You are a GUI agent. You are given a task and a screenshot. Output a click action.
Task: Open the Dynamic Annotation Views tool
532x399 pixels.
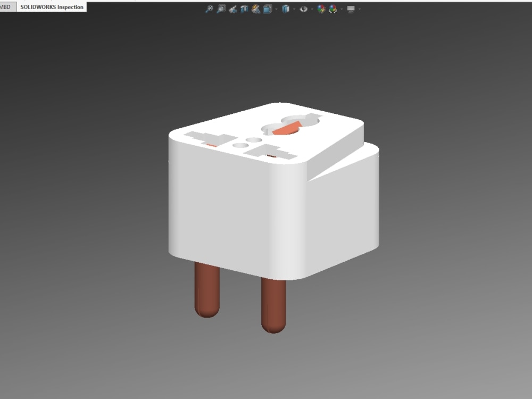coord(255,9)
